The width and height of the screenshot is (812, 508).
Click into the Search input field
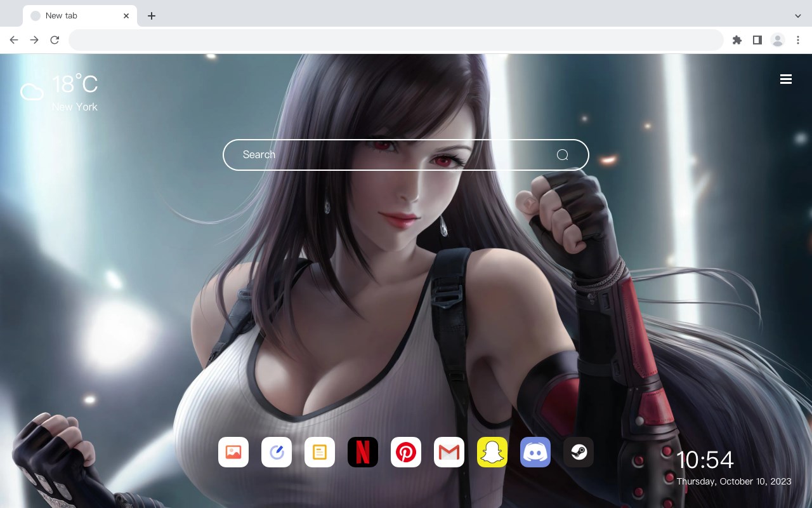tap(406, 155)
